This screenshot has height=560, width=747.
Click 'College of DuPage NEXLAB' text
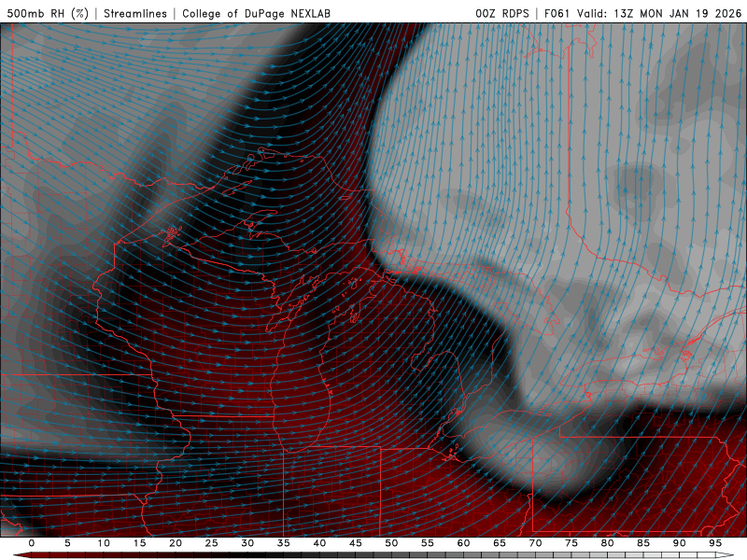pyautogui.click(x=256, y=13)
